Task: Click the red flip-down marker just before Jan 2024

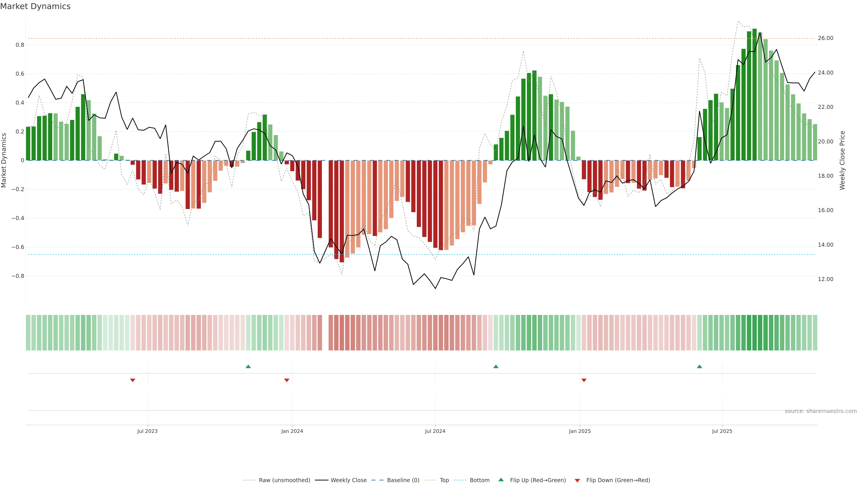Action: pyautogui.click(x=287, y=380)
